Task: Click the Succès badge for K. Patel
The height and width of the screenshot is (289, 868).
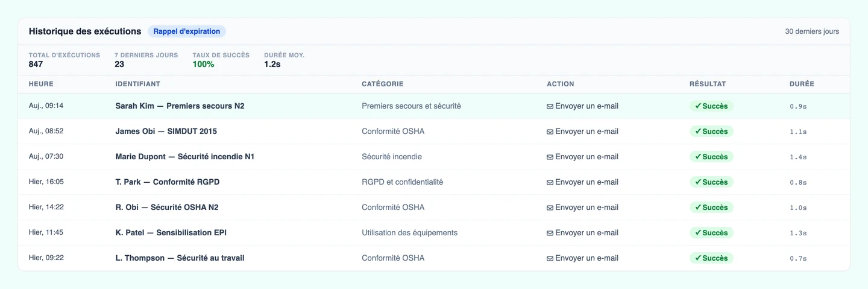Action: click(x=711, y=233)
